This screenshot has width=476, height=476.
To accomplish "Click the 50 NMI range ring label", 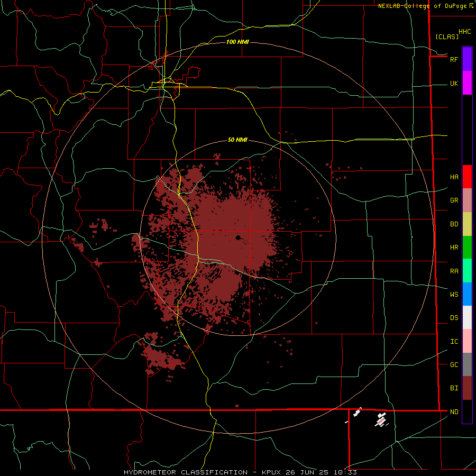I will tap(237, 140).
